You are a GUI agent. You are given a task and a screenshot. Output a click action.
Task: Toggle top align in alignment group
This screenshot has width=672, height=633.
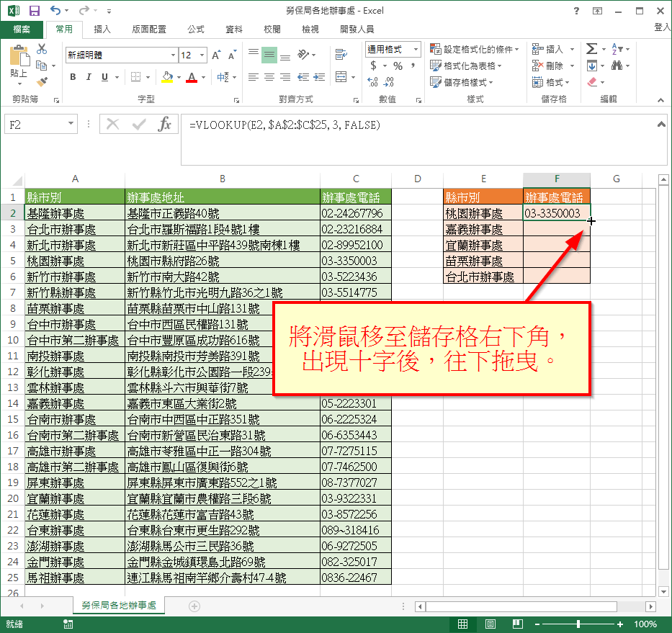252,52
